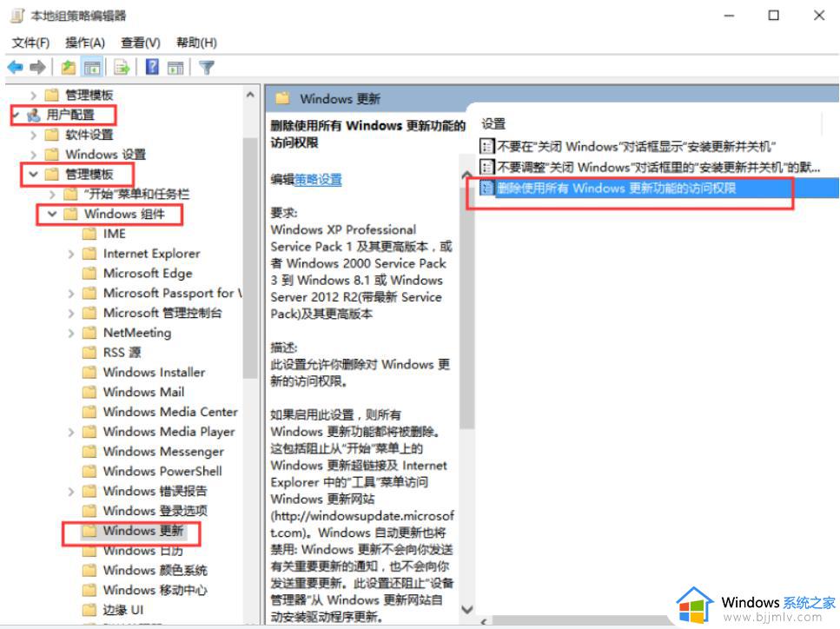Viewport: 840px width, 629px height.
Task: Click the folder icon next to IME
Action: pyautogui.click(x=89, y=234)
